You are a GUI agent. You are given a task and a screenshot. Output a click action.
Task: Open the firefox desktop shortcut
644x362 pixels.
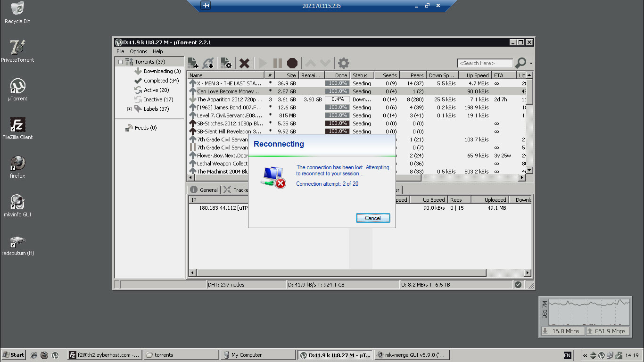coord(17,167)
